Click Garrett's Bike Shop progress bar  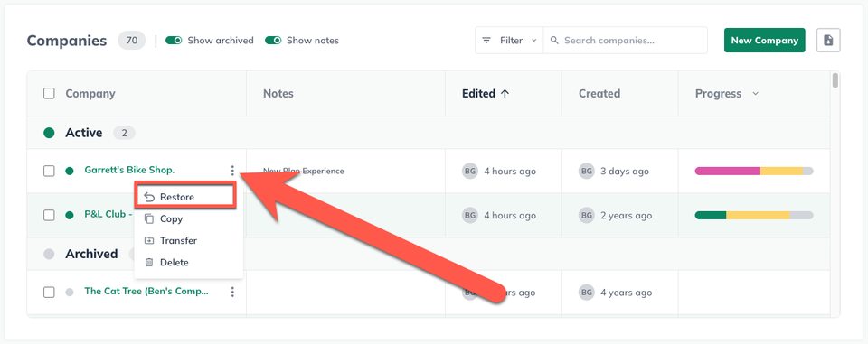(x=754, y=171)
